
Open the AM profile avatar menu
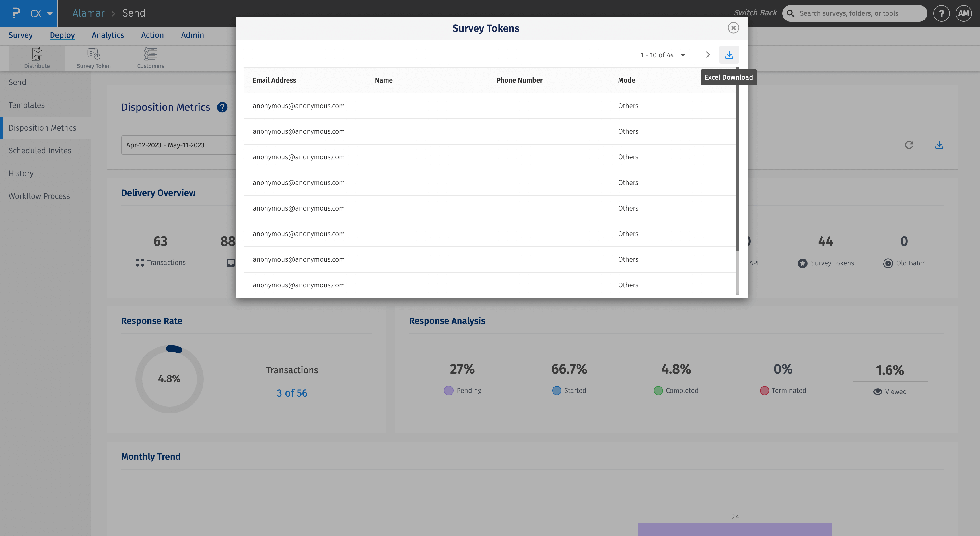[x=964, y=13]
